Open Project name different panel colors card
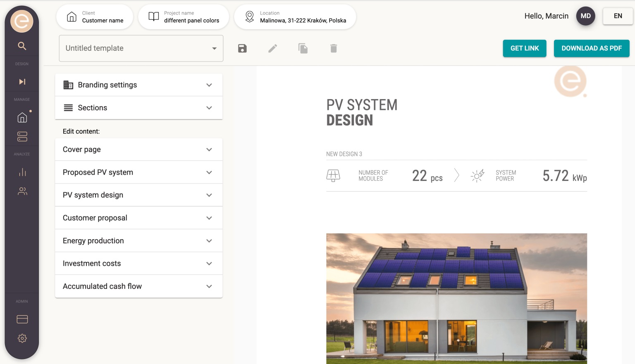The width and height of the screenshot is (635, 364). click(x=184, y=17)
